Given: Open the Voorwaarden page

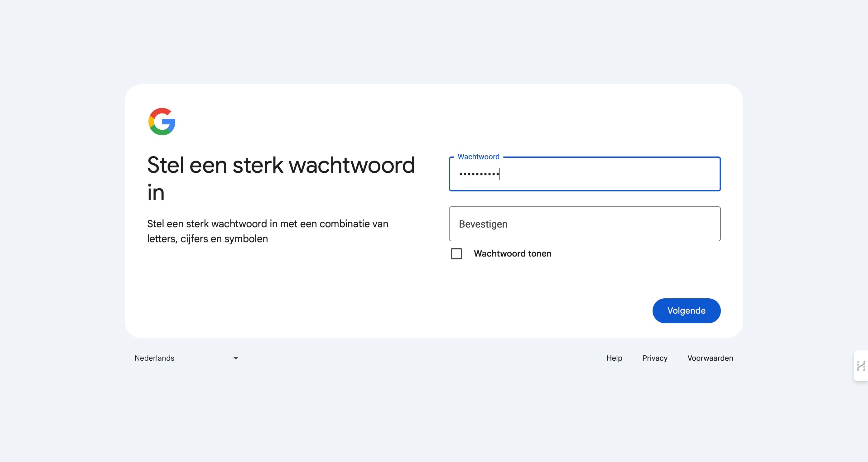Looking at the screenshot, I should point(710,358).
